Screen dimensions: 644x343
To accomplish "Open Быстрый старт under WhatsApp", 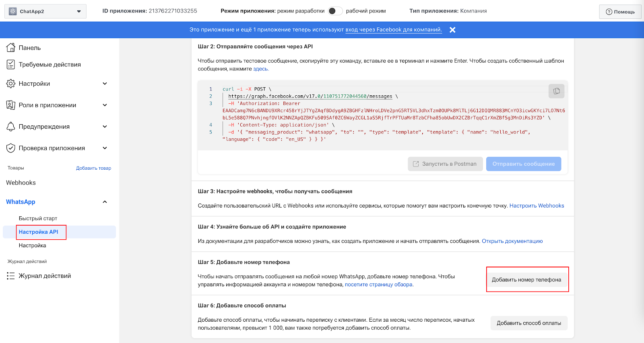I will (x=38, y=218).
